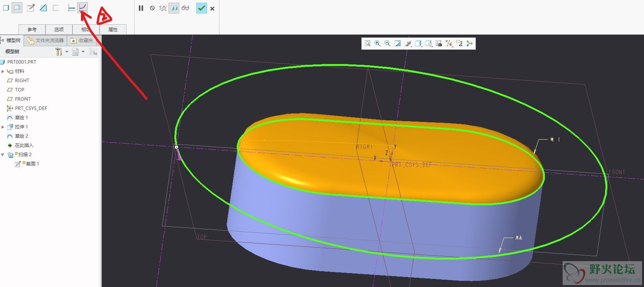Click the model tree settings hammer icon

click(59, 52)
